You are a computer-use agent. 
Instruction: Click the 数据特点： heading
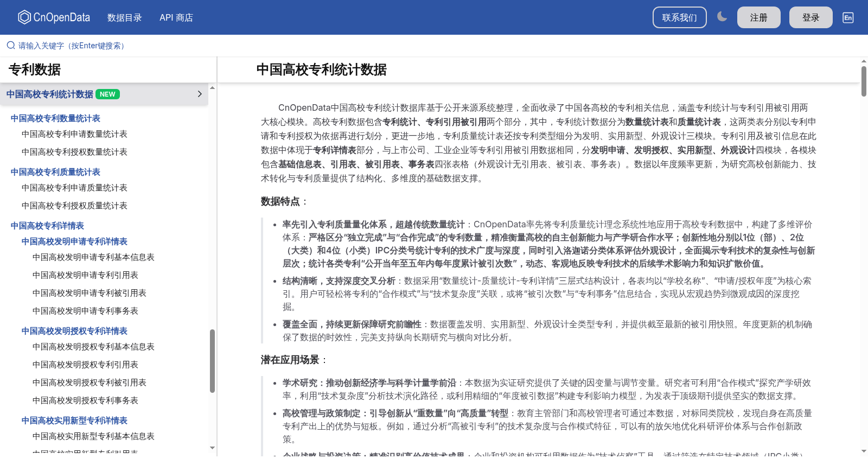[x=284, y=201]
